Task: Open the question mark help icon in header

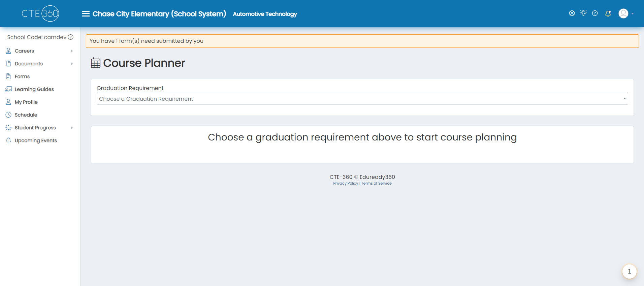Action: [595, 13]
